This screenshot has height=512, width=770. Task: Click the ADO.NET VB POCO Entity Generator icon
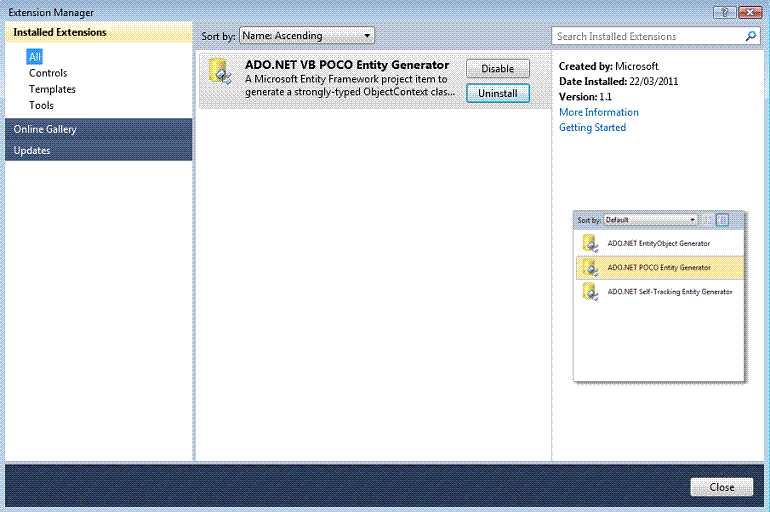tap(220, 72)
